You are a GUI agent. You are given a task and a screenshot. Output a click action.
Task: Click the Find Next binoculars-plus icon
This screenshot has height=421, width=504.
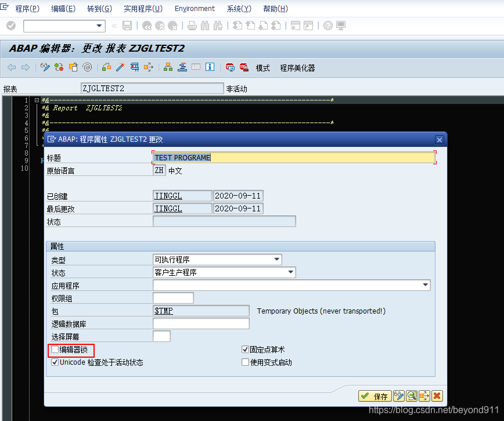(218, 26)
